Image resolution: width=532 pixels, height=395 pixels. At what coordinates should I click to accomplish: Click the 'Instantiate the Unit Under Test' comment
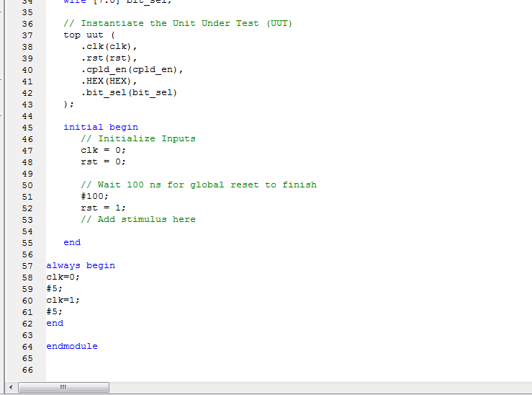point(179,23)
